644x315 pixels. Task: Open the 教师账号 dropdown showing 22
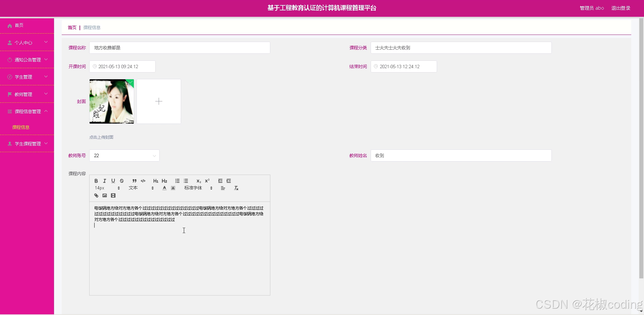pyautogui.click(x=124, y=155)
